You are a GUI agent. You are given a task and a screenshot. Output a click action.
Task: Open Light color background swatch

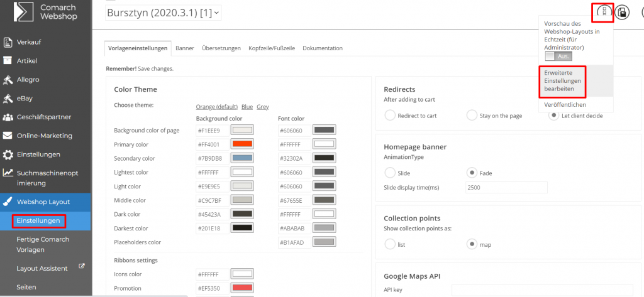242,186
